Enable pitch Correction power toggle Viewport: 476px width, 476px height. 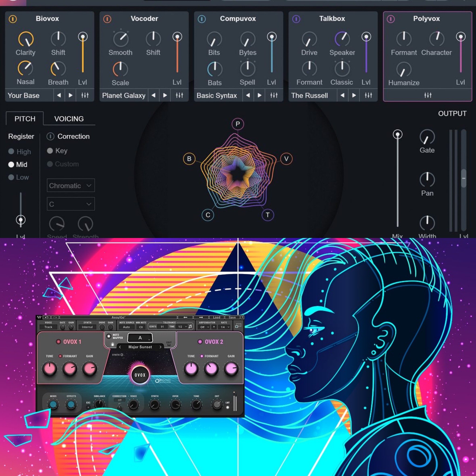pyautogui.click(x=50, y=136)
